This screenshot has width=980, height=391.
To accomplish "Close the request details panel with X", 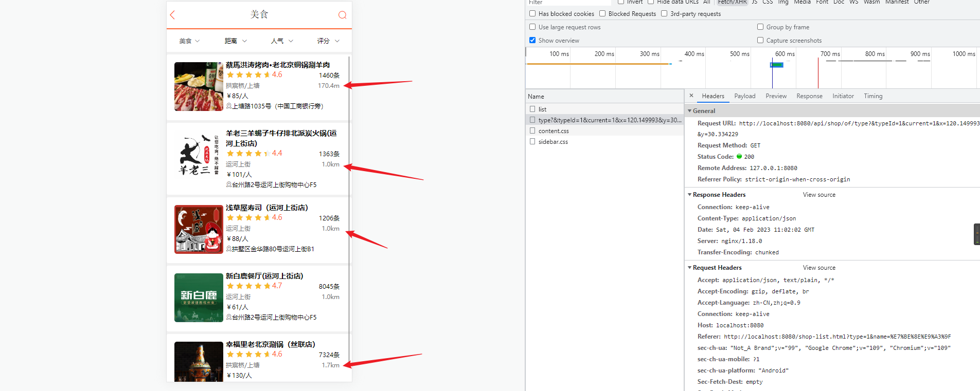I will click(691, 96).
